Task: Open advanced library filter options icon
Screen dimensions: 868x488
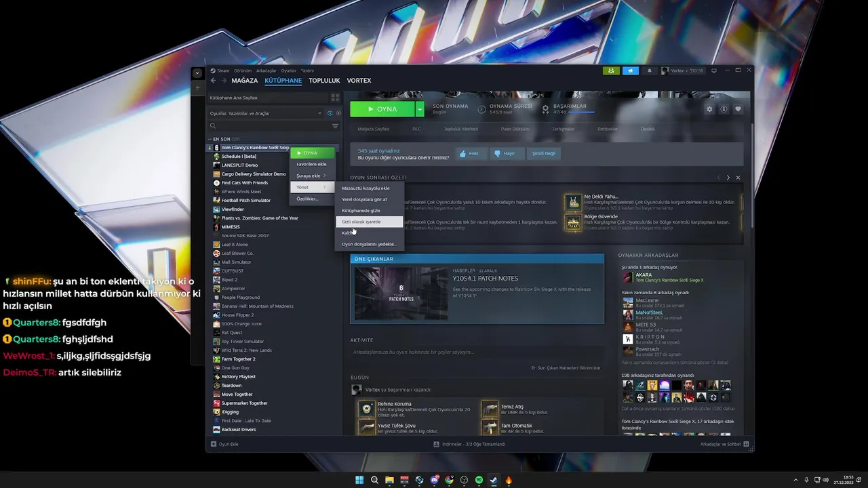Action: 335,126
